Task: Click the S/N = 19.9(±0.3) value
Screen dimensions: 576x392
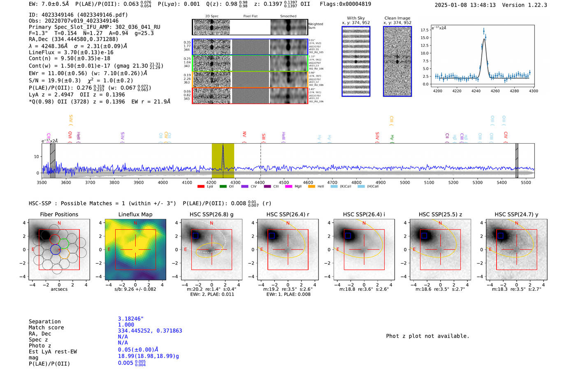Action: coord(55,81)
